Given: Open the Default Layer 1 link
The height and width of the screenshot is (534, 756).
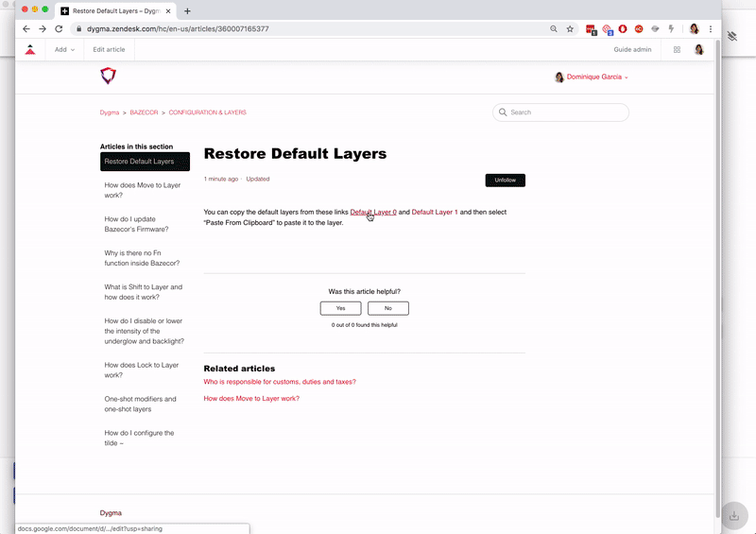Looking at the screenshot, I should [x=435, y=212].
